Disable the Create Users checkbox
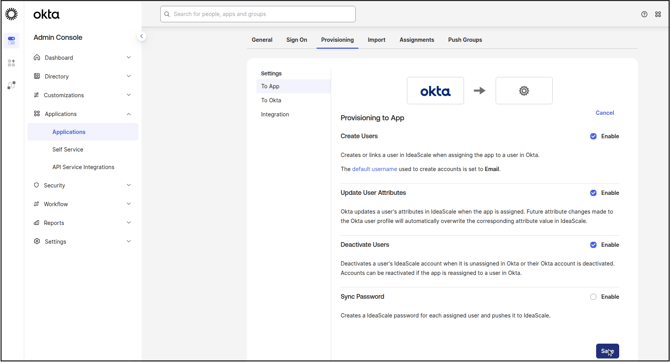This screenshot has height=362, width=670. coord(593,136)
